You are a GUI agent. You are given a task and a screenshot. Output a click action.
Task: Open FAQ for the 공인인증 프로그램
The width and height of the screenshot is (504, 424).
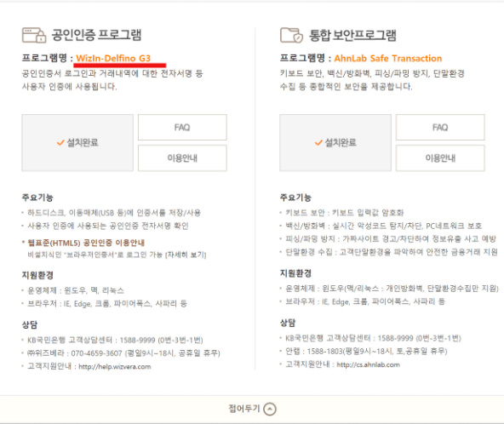coord(182,128)
